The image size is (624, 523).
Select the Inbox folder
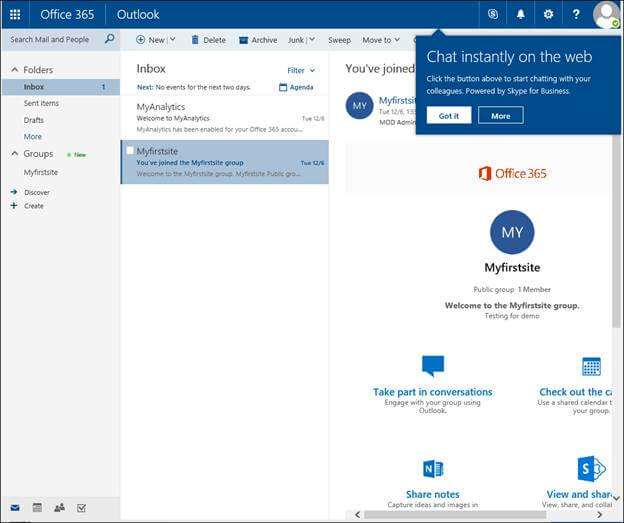click(x=60, y=87)
